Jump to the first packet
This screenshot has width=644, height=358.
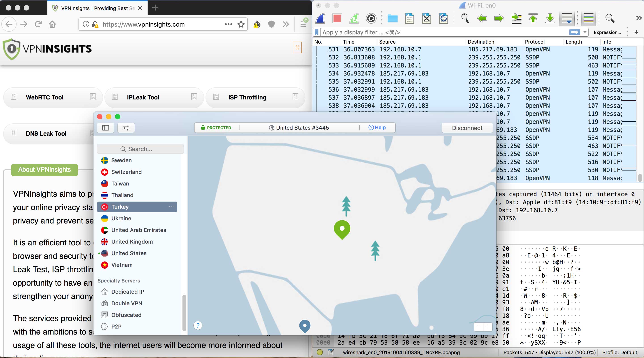[533, 18]
